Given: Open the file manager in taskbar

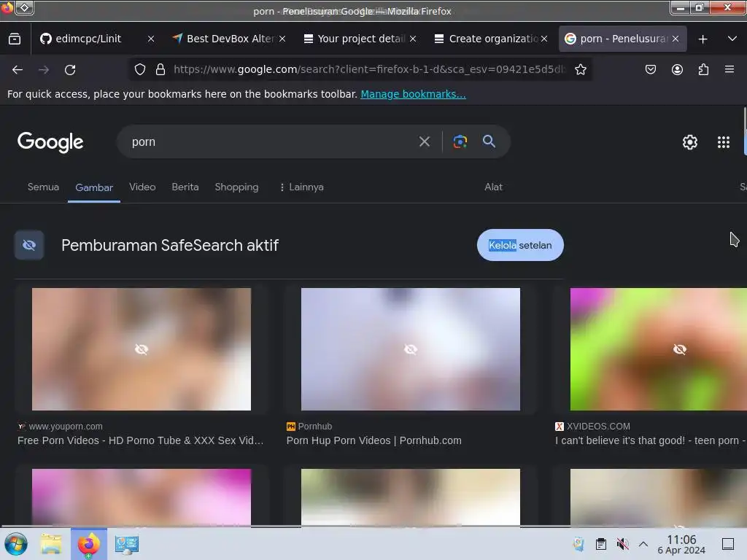Looking at the screenshot, I should coord(51,544).
